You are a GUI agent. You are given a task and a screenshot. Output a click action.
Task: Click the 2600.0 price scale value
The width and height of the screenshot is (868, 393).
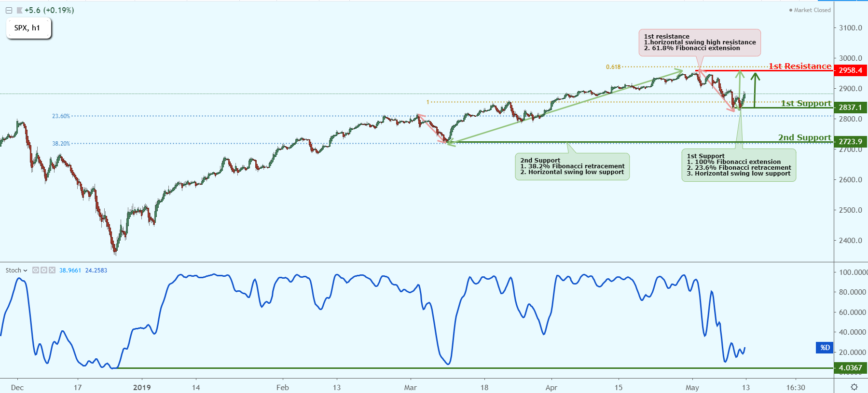point(851,180)
